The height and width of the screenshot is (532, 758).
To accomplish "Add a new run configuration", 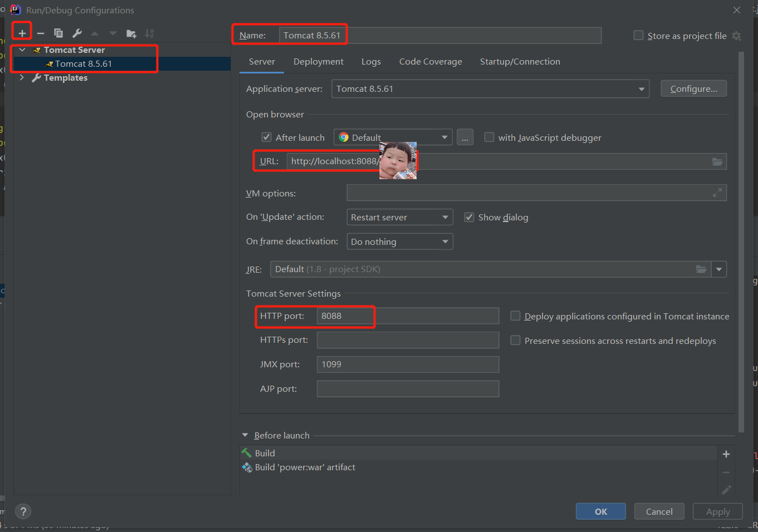I will tap(22, 33).
